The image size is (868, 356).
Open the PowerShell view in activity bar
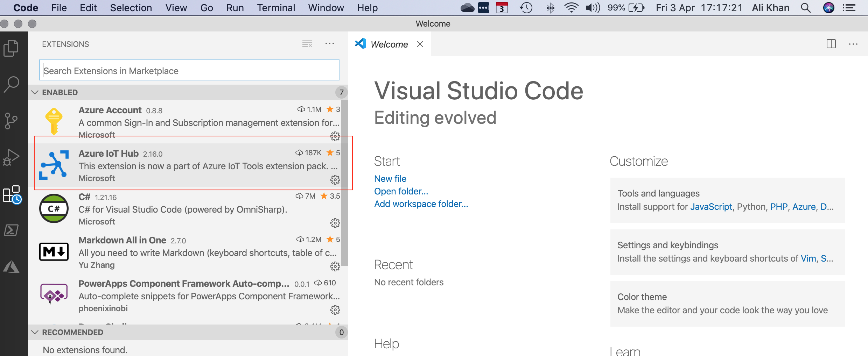[x=11, y=230]
